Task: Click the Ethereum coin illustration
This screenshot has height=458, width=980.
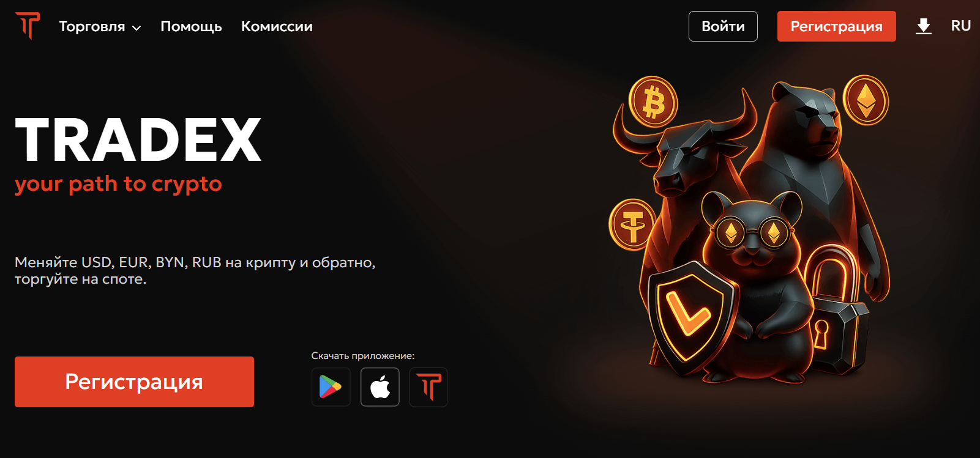Action: (866, 100)
